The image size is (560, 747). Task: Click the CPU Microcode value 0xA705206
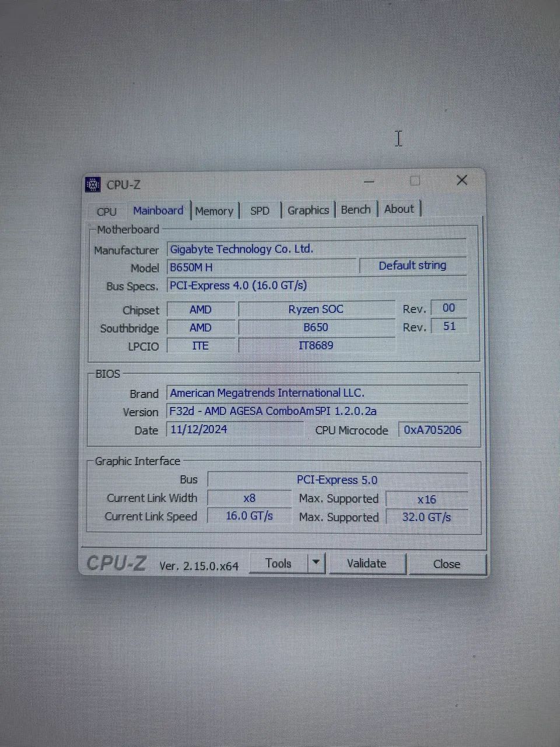tap(433, 430)
